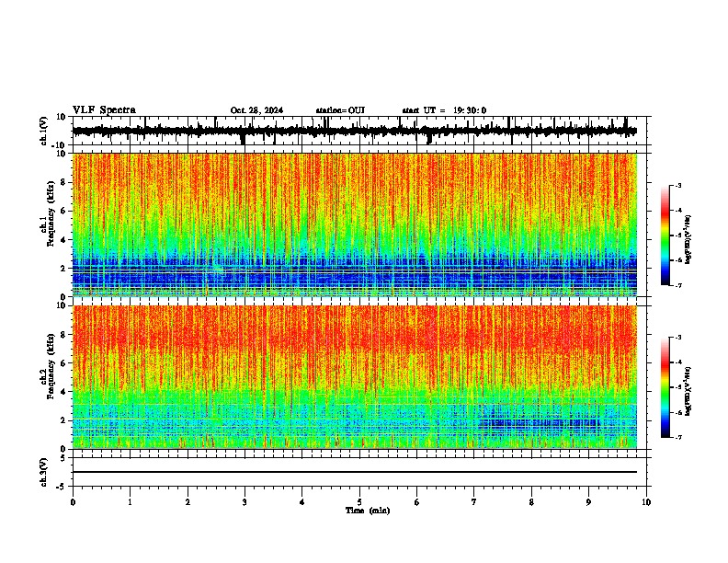Screen dimensions: 728x563
Task: Click the "VLF Spectra" plot title
Action: point(104,110)
